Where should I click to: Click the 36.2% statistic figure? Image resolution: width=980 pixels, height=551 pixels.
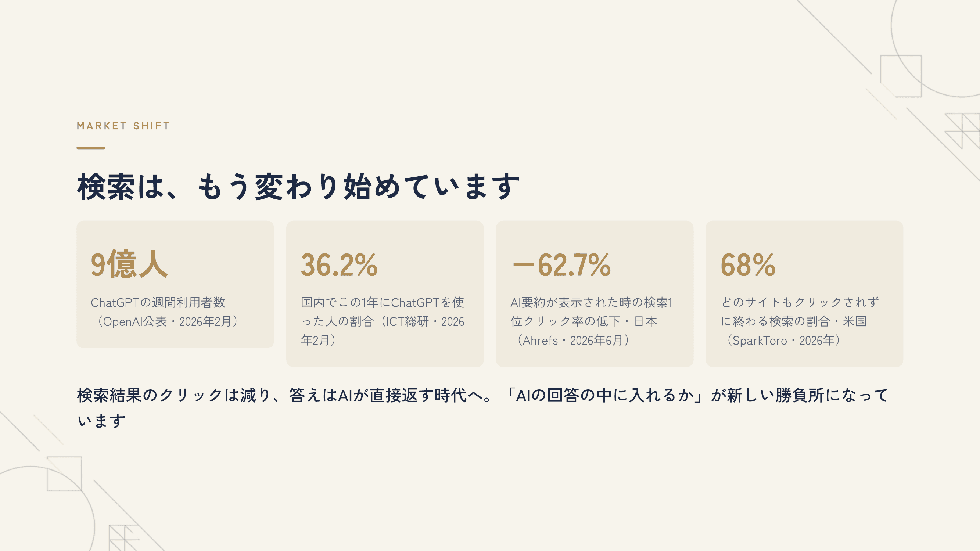(x=339, y=265)
